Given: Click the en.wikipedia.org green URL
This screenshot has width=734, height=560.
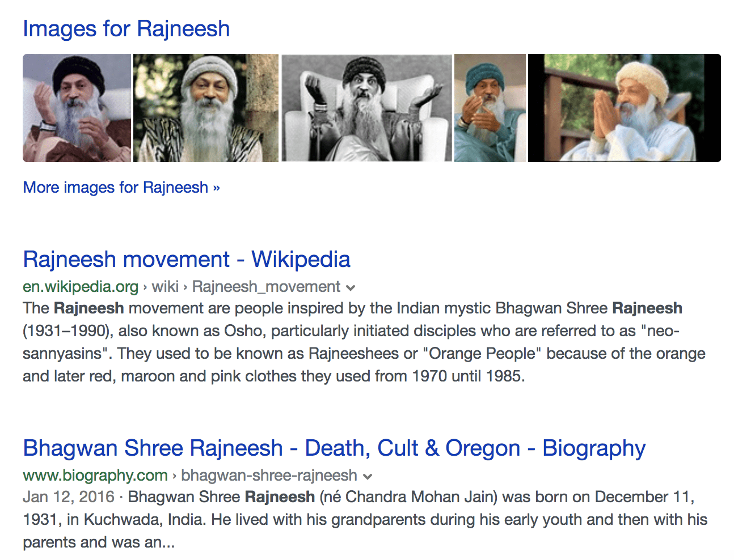Looking at the screenshot, I should 81,287.
